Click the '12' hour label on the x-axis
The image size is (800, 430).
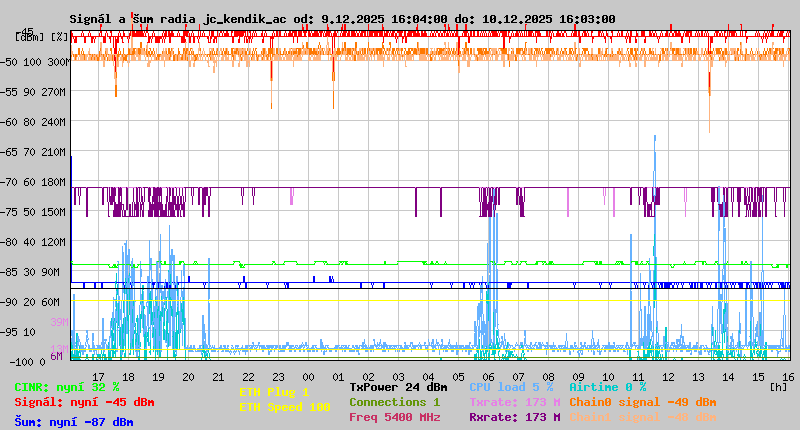coord(668,377)
